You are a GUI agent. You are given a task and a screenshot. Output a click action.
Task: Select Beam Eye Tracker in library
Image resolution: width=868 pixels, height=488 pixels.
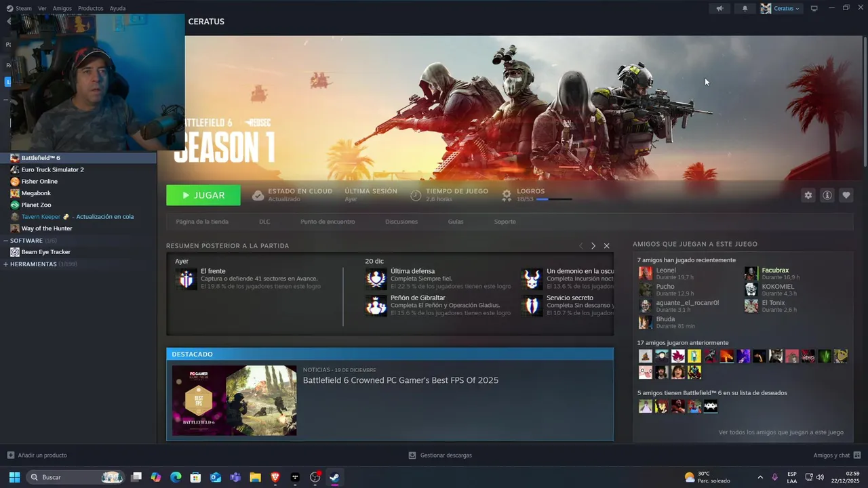pos(45,252)
